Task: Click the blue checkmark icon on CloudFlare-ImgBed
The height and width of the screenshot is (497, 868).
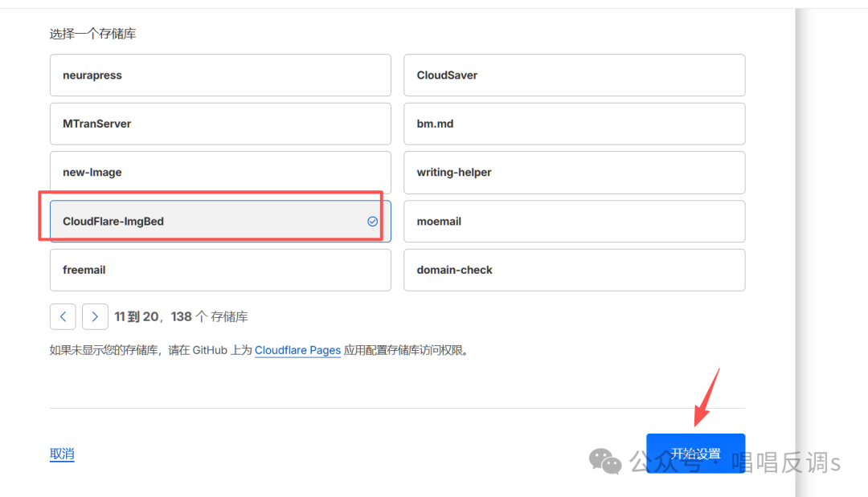Action: (373, 222)
